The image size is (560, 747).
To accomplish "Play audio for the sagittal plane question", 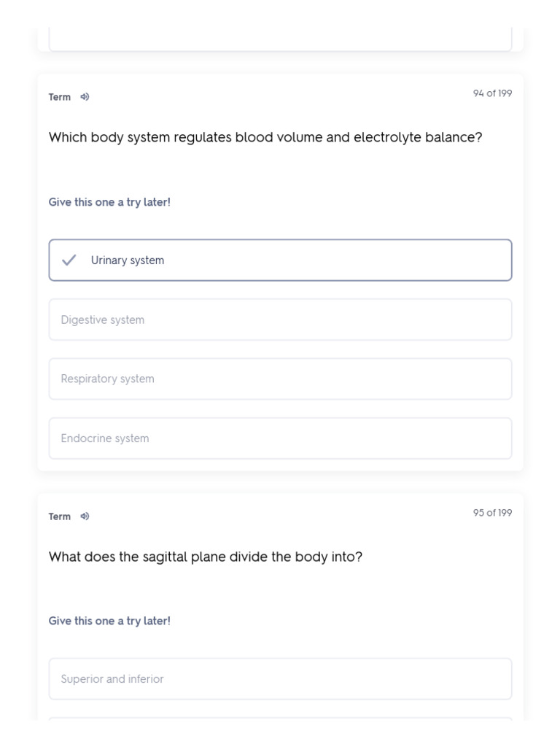I will [x=85, y=516].
